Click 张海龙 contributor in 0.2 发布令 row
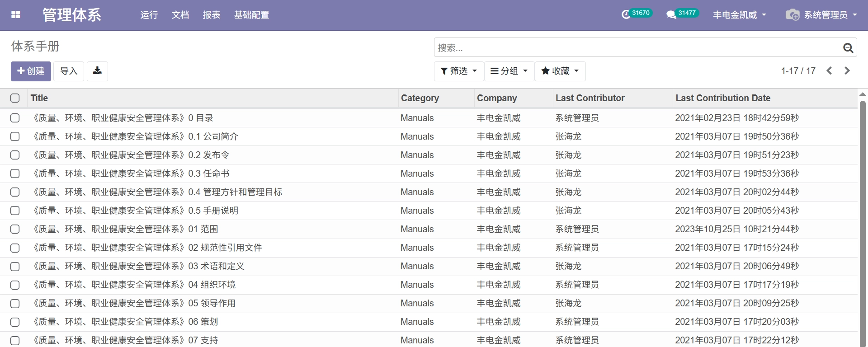Screen dimensions: 868x347 (x=568, y=155)
